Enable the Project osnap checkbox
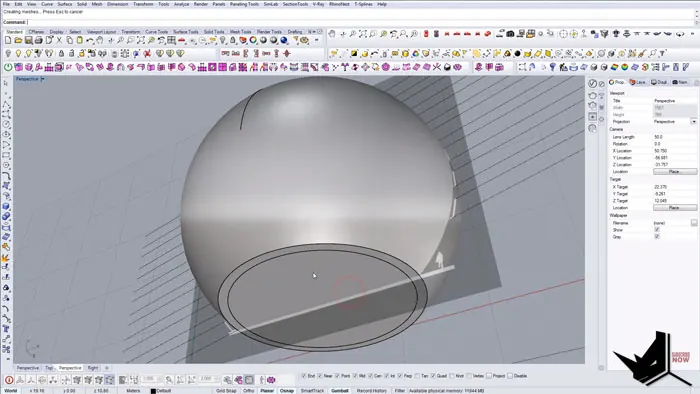This screenshot has height=394, width=700. coord(489,376)
